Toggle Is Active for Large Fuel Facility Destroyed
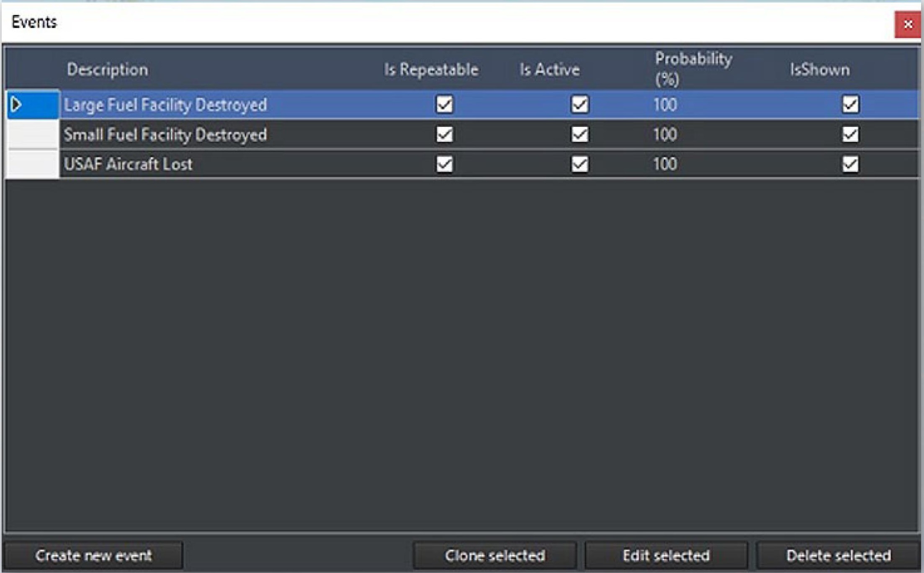The height and width of the screenshot is (573, 924). 579,105
